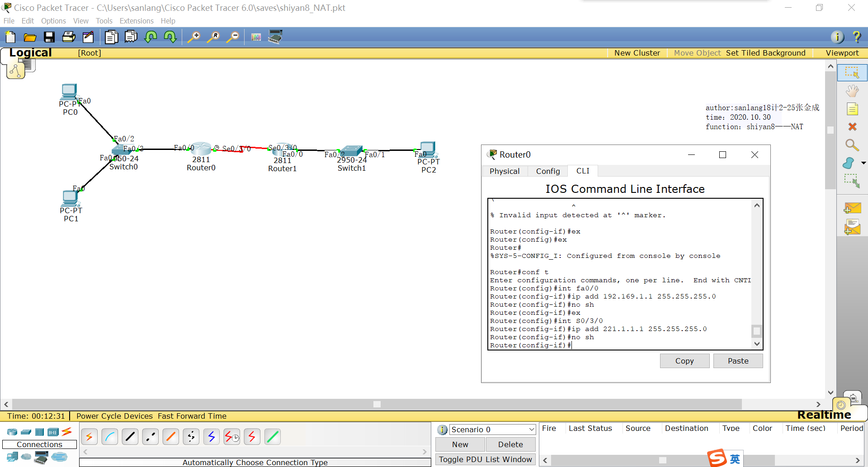Select Router0 device in the topology
Screen dimensions: 868x467
[x=201, y=149]
